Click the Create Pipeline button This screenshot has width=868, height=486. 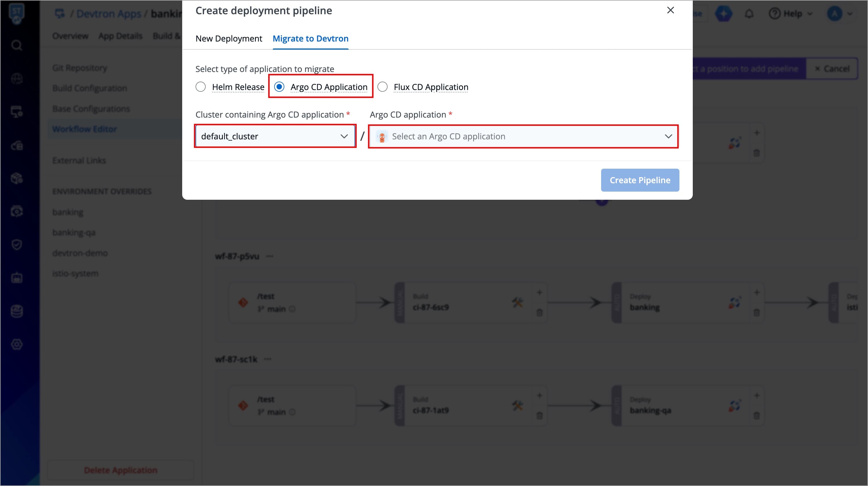(640, 180)
